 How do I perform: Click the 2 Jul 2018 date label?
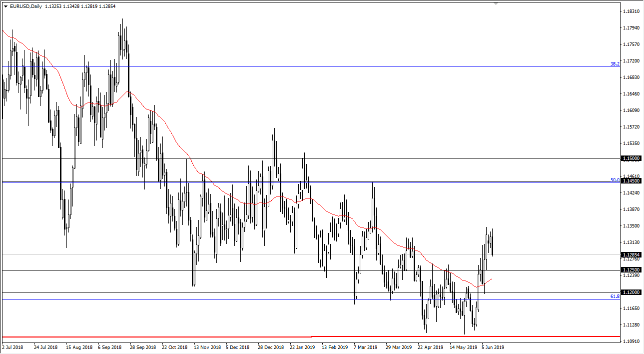pos(13,347)
